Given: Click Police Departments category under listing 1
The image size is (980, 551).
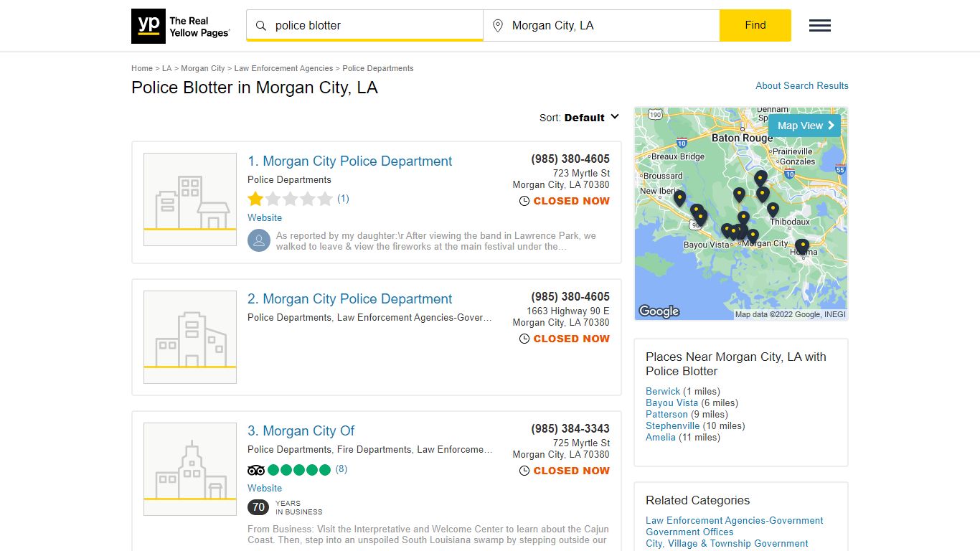Looking at the screenshot, I should coord(289,179).
